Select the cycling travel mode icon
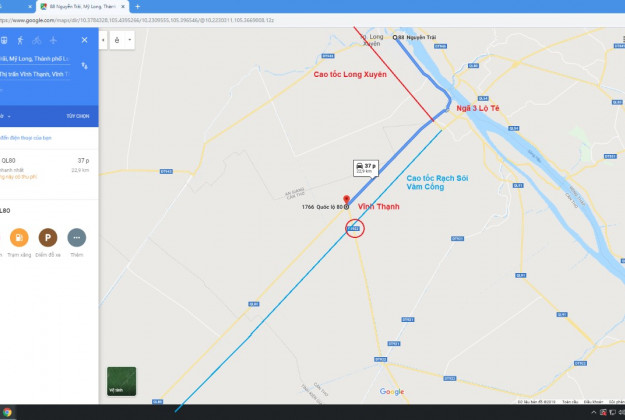The image size is (625, 420). (x=37, y=40)
